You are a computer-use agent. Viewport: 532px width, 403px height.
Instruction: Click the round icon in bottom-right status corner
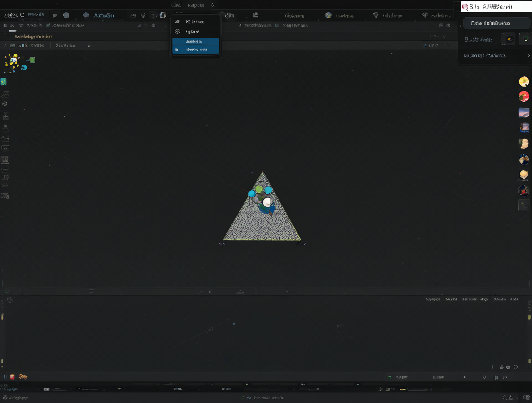pos(527,397)
